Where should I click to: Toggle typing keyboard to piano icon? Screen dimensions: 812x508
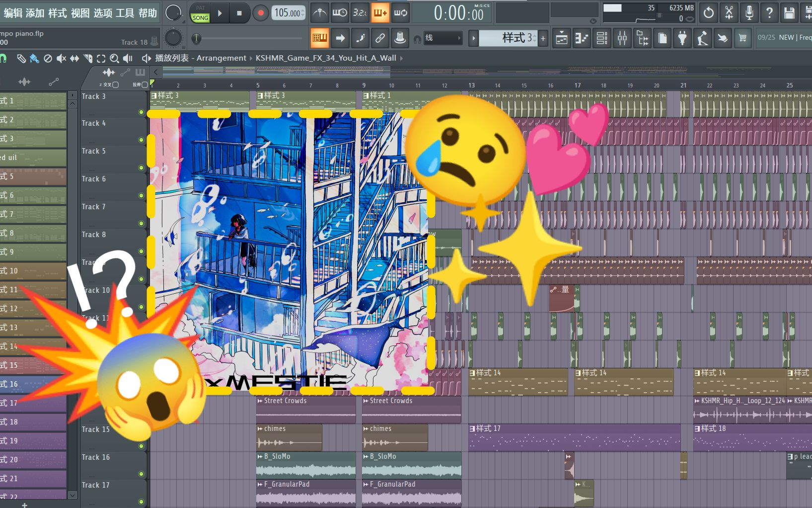[320, 38]
